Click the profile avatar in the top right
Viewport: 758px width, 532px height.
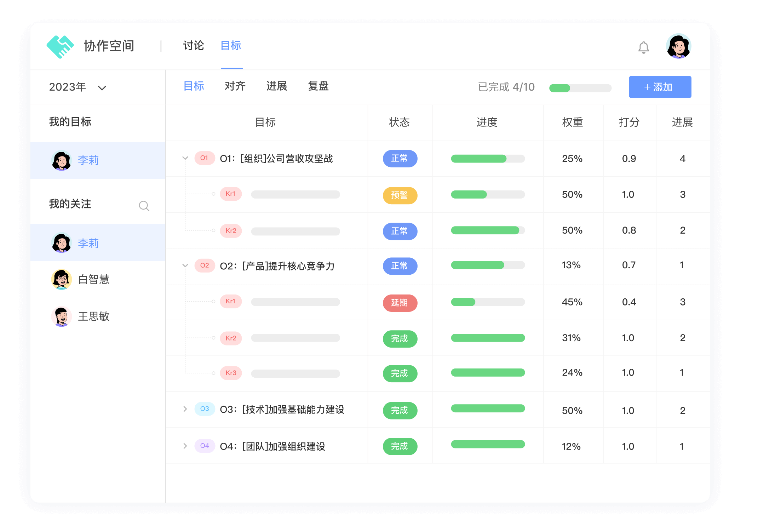[678, 46]
